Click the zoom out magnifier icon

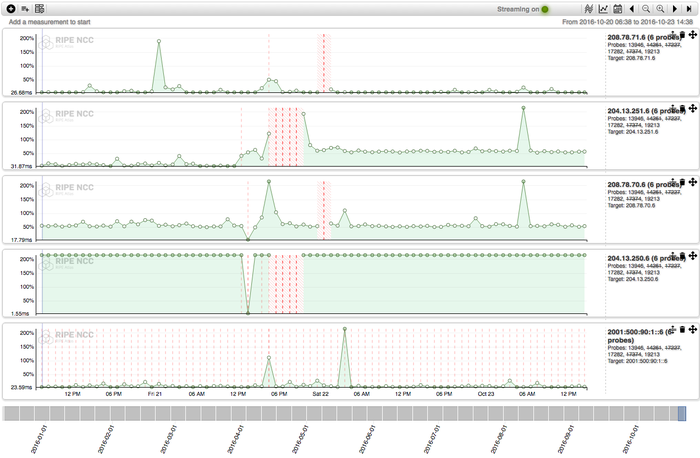(646, 8)
